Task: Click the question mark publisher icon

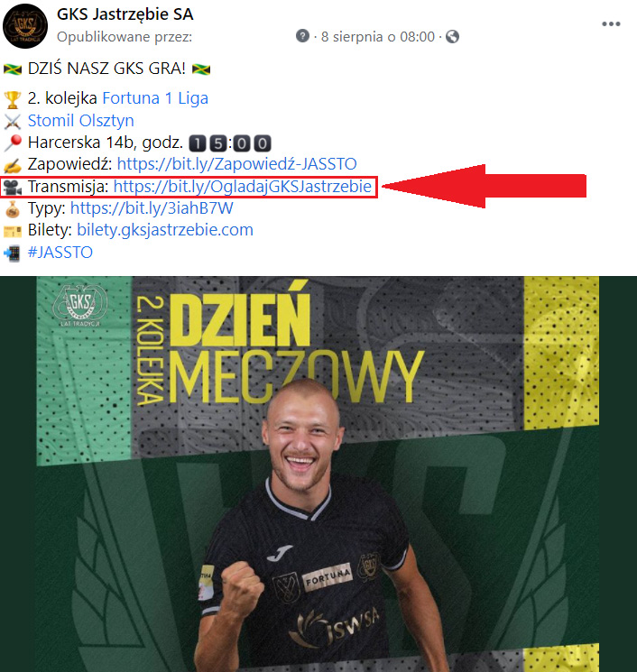Action: (302, 36)
